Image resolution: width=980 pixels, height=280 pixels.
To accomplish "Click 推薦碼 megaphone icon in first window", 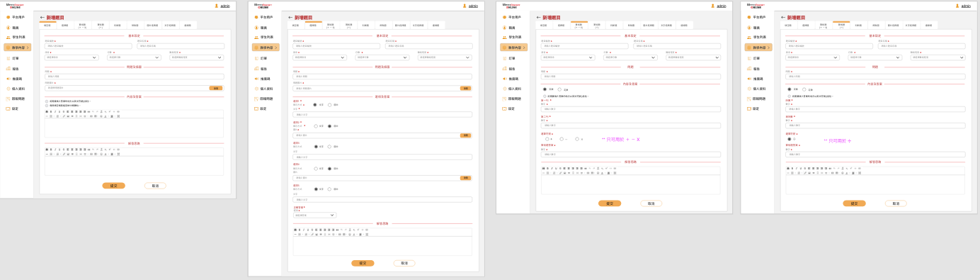I will point(8,79).
